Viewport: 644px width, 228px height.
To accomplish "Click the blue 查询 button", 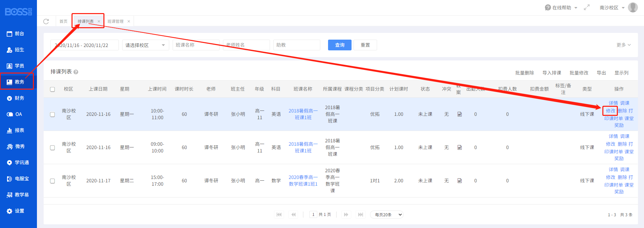I will [340, 45].
